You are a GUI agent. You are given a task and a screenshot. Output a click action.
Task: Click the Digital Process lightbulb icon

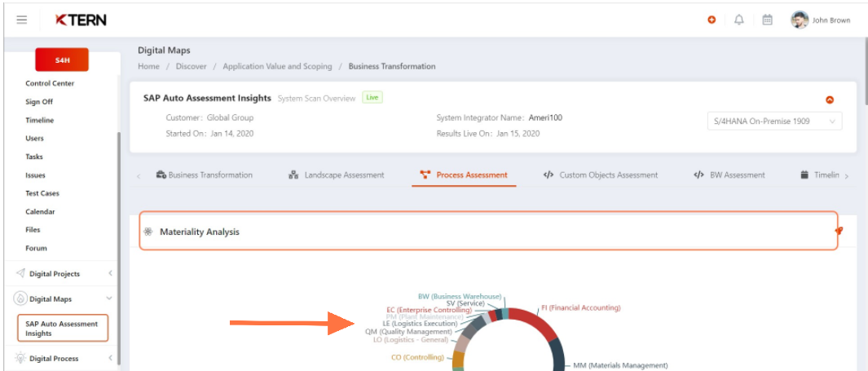pos(20,358)
